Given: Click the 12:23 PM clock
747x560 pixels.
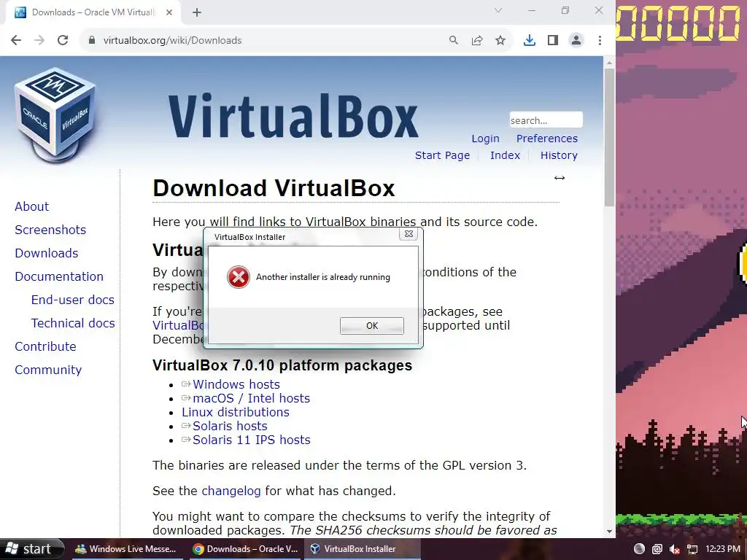Looking at the screenshot, I should point(723,549).
